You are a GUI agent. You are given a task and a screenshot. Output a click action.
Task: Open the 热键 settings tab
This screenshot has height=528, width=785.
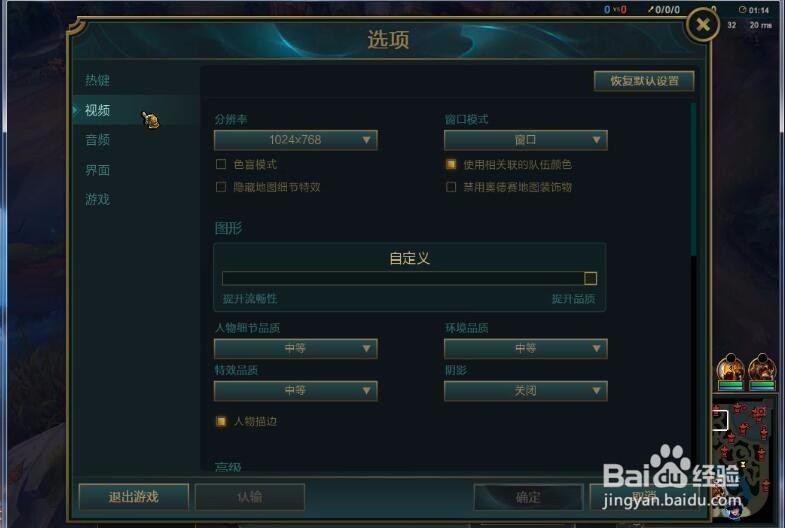(98, 80)
